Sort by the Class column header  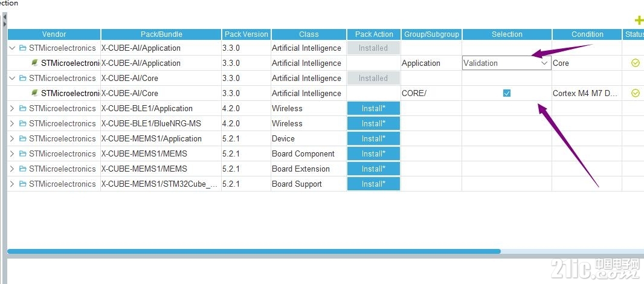point(309,34)
